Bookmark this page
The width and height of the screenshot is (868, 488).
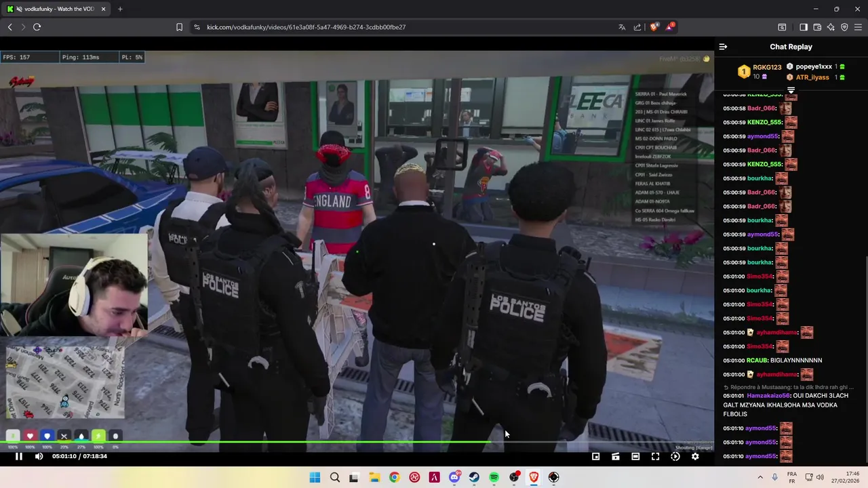click(179, 27)
